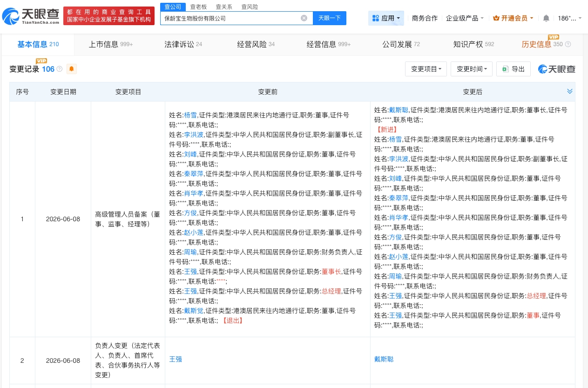Screen dimensions: 588x388
Task: Collapse table using the double chevron in header
Action: tap(570, 91)
